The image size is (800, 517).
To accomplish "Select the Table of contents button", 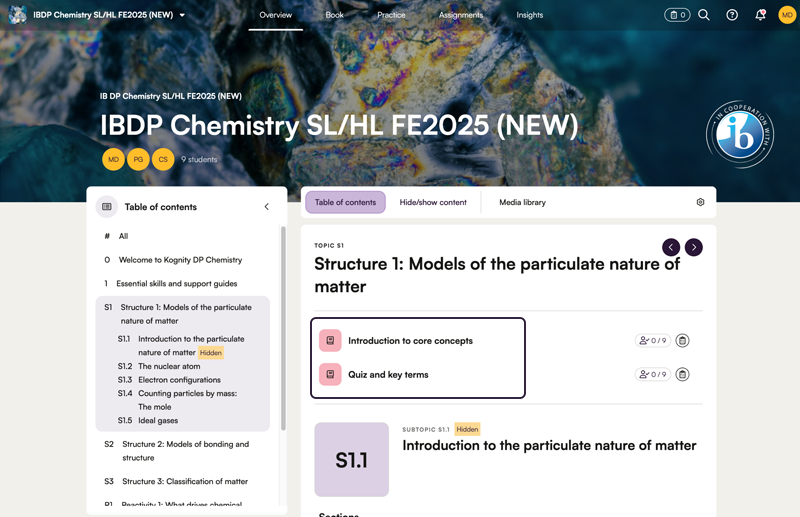I will pyautogui.click(x=345, y=202).
